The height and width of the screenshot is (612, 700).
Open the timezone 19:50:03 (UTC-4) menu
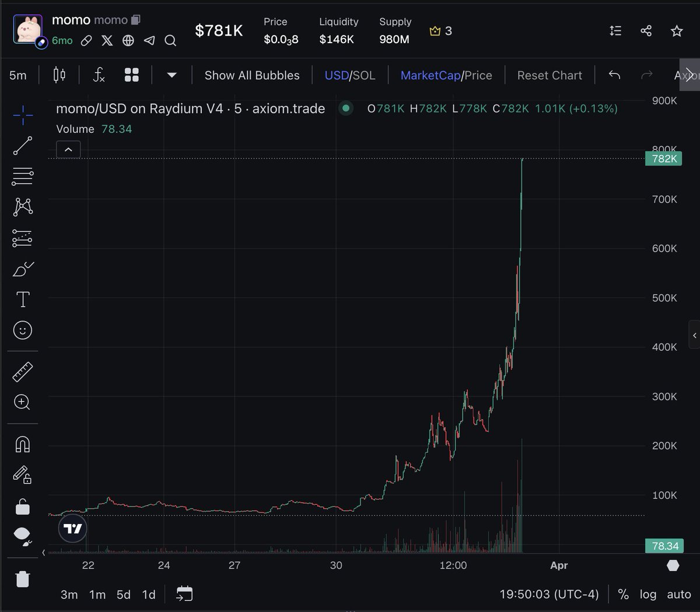(549, 595)
